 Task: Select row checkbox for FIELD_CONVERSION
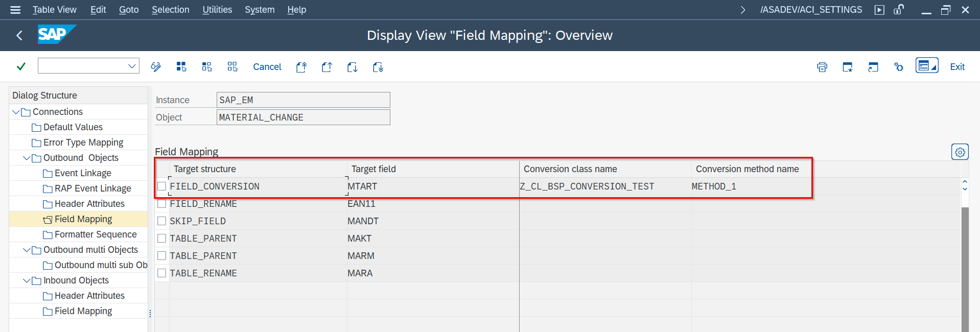tap(162, 186)
